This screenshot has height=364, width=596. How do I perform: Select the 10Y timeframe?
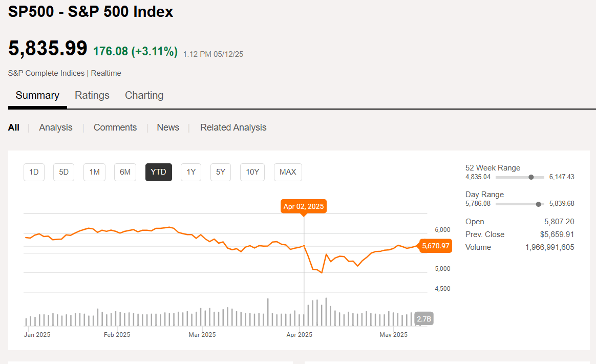(252, 172)
